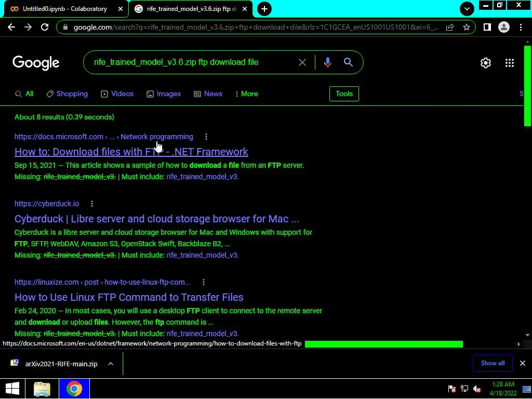Screen dimensions: 532x399
Task: Open the taskbar clock showing 1:28 AM
Action: click(x=503, y=389)
